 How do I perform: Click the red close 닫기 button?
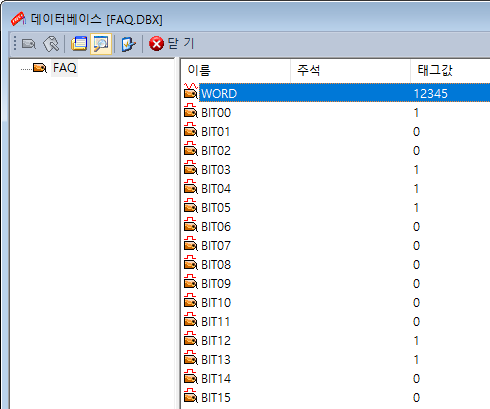[171, 43]
